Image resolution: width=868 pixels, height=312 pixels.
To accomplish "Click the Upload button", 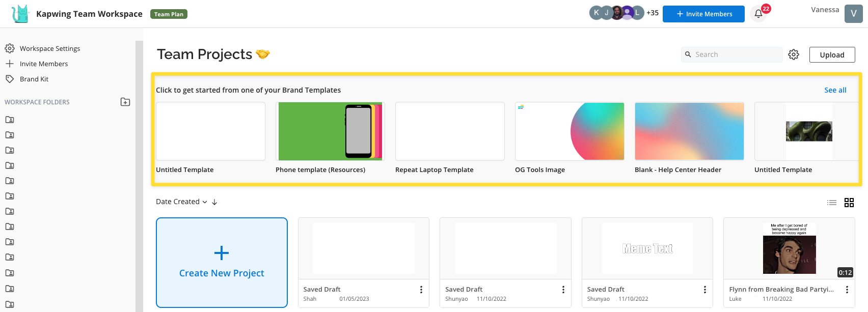I will click(832, 54).
